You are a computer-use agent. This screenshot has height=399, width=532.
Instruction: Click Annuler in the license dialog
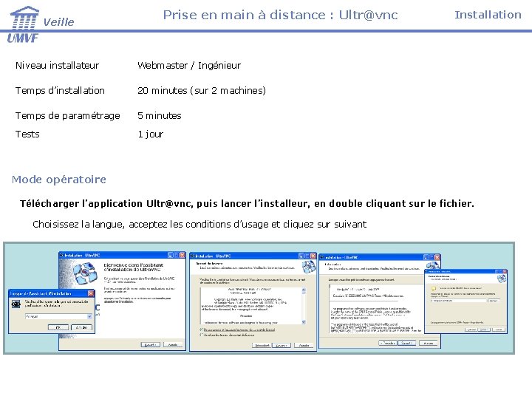point(304,345)
